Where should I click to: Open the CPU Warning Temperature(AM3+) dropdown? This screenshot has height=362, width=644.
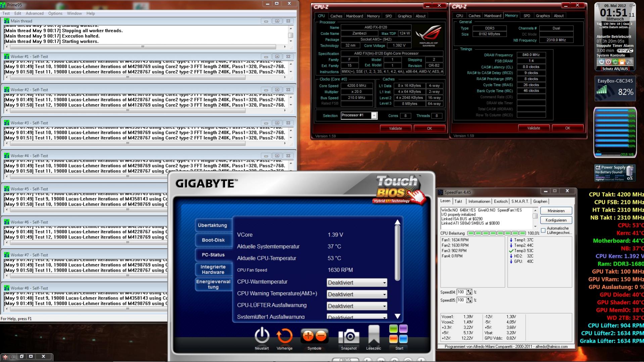(357, 294)
